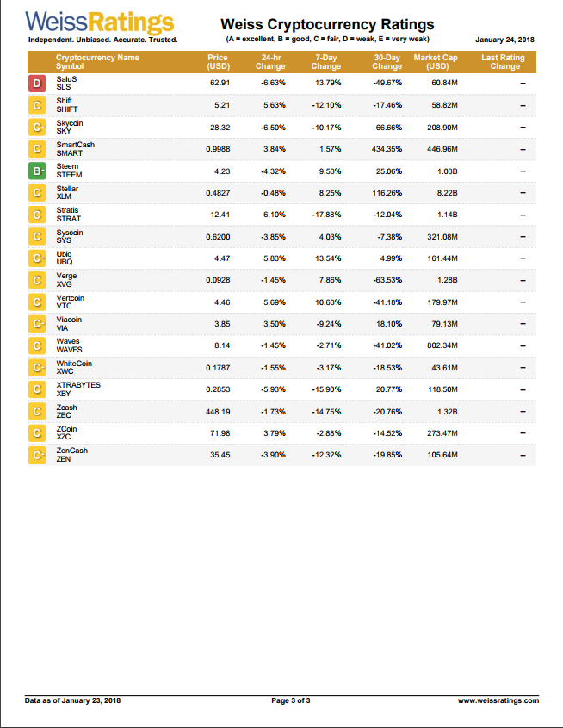Click the green B- rating badge for Steem
Screen dimensions: 563x728
point(37,171)
